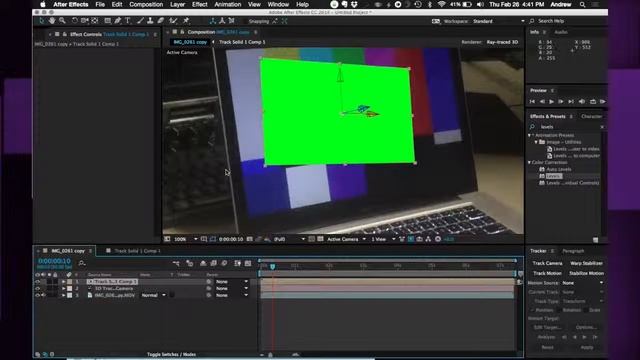640x360 pixels.
Task: Hide the IMG .MOV footage layer
Action: [x=38, y=295]
